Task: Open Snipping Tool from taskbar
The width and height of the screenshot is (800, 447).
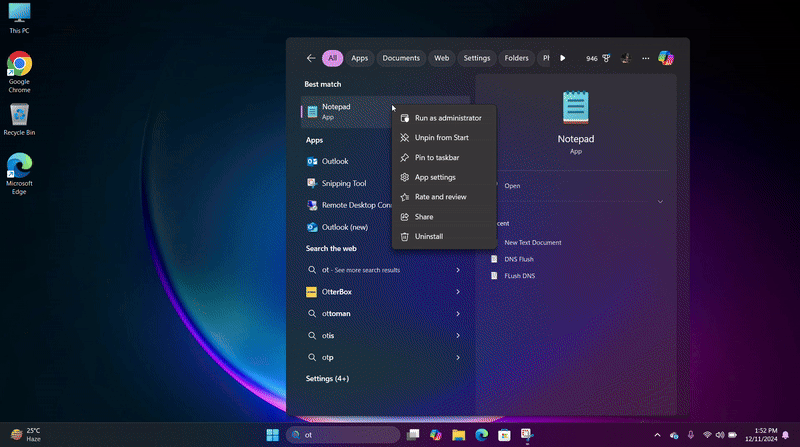Action: (x=527, y=435)
